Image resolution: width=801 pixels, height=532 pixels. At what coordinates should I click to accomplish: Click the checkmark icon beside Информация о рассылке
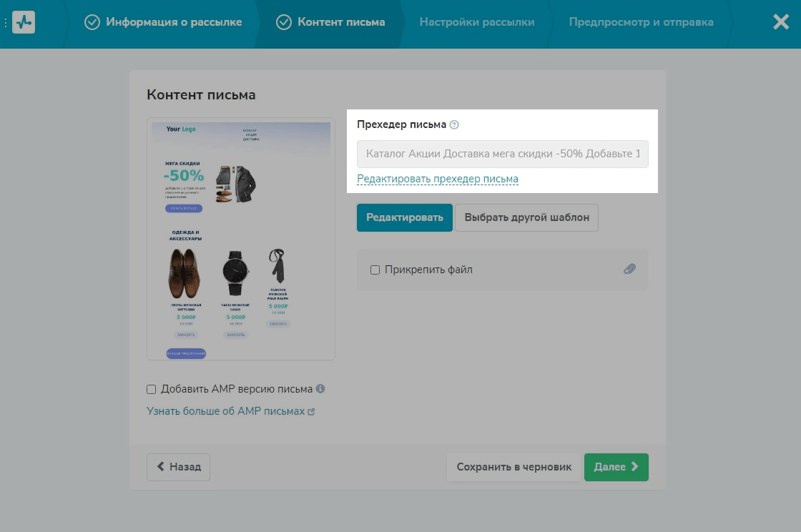coord(92,22)
